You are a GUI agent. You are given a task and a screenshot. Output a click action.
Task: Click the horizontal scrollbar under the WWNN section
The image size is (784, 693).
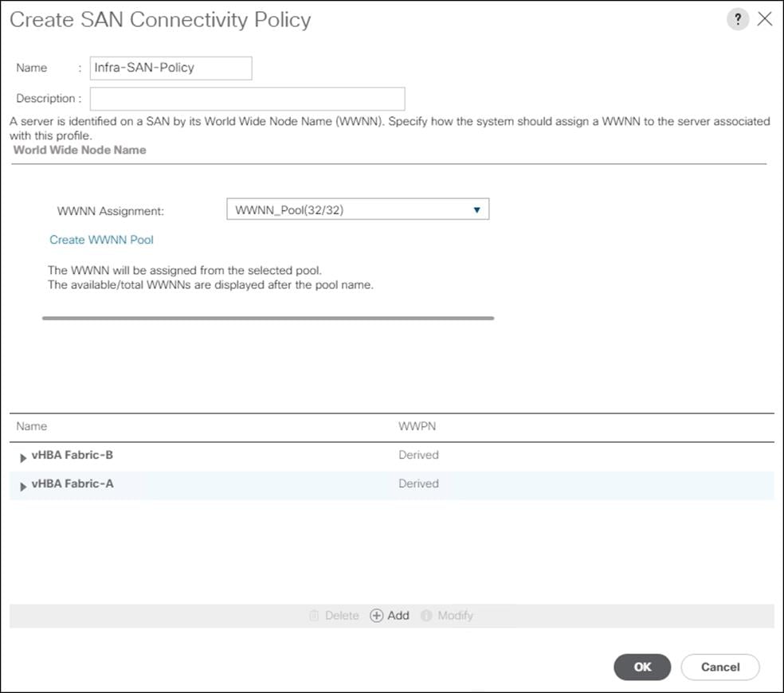[268, 318]
